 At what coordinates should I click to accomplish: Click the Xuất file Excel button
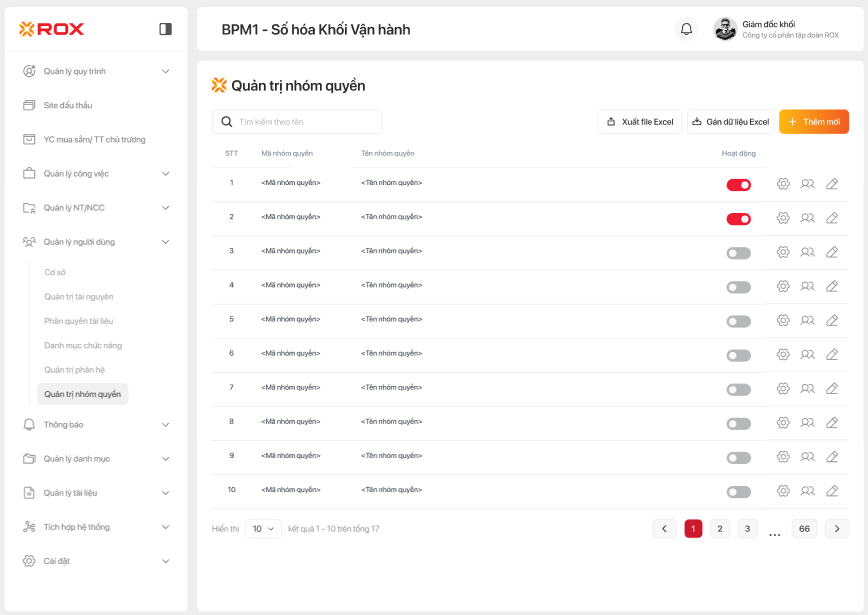coord(639,122)
